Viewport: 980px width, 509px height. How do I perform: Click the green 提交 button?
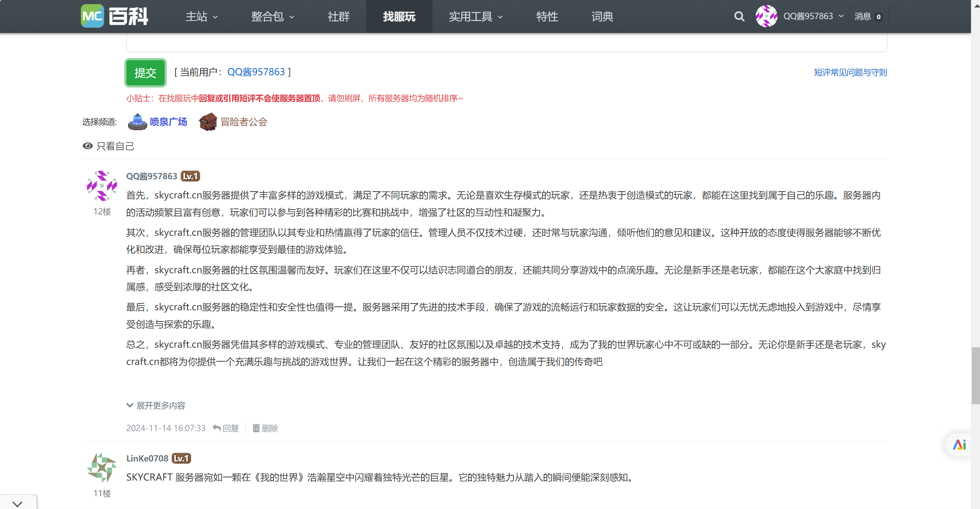pyautogui.click(x=146, y=72)
